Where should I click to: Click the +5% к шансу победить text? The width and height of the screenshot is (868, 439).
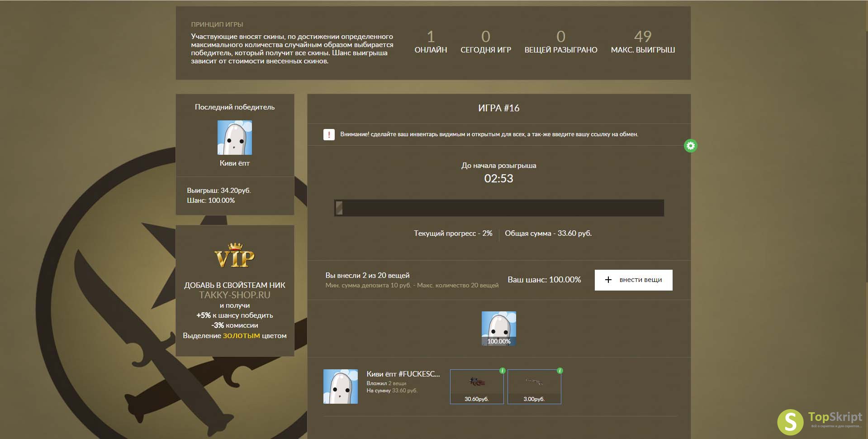click(234, 315)
